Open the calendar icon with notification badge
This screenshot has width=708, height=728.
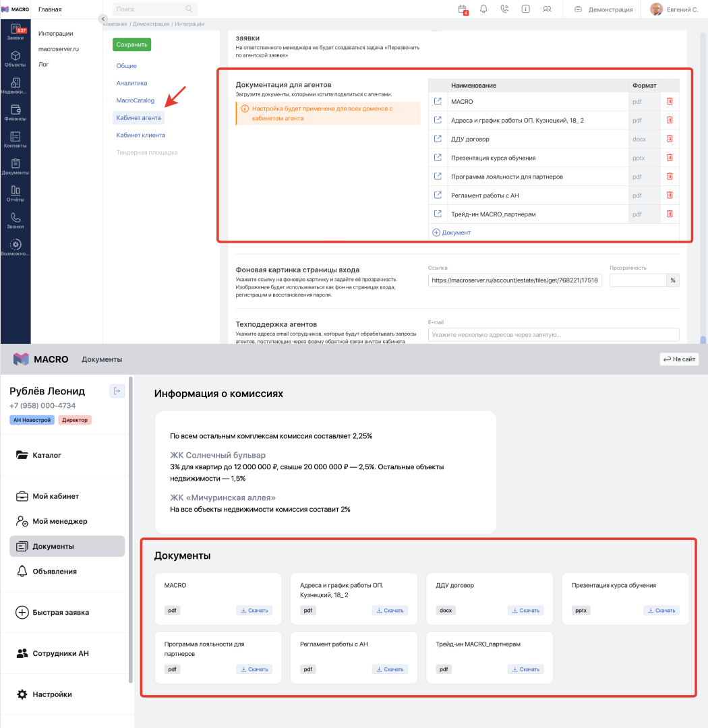pyautogui.click(x=463, y=9)
